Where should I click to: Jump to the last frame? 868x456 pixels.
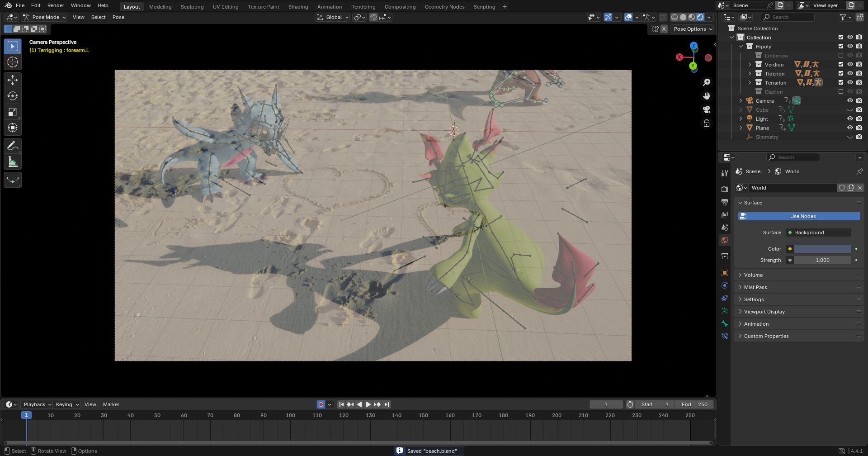point(387,404)
